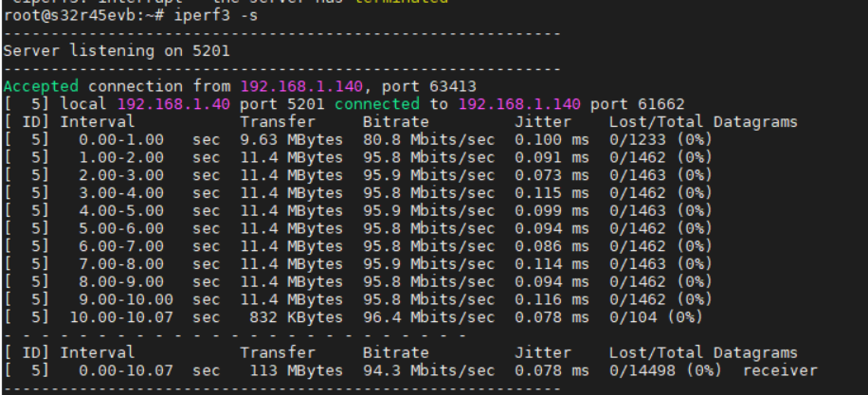Viewport: 868px width, 395px height.
Task: Click interval '1.00-2.00'
Action: (121, 157)
